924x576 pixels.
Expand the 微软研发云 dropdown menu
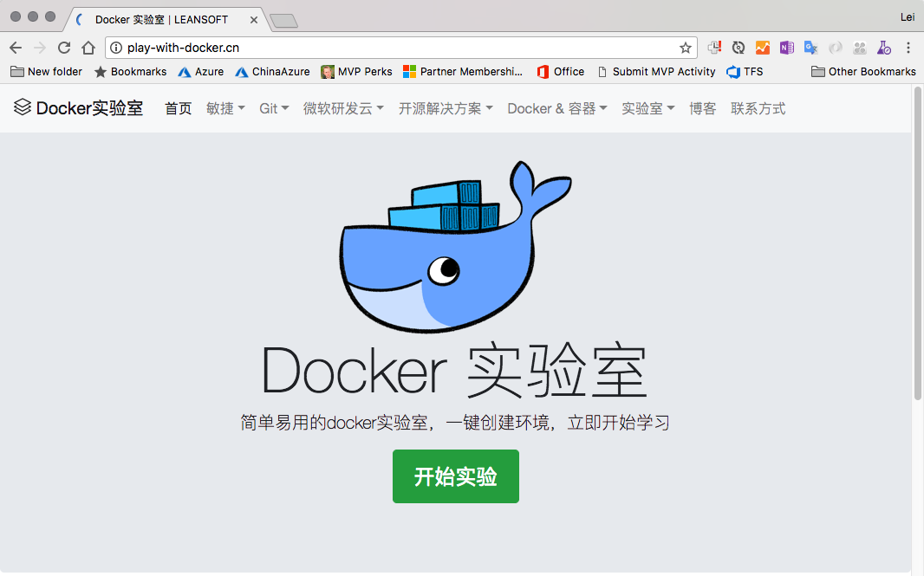coord(343,108)
